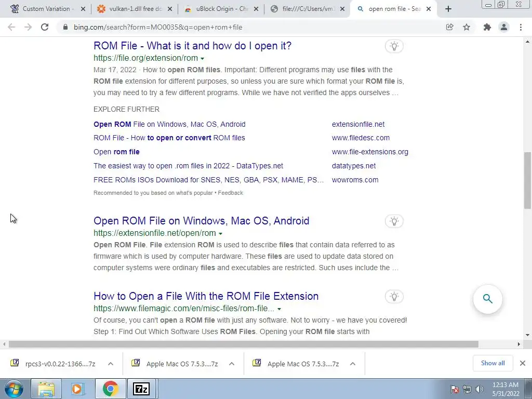
Task: Click the www.file-extensions.org link
Action: click(370, 152)
